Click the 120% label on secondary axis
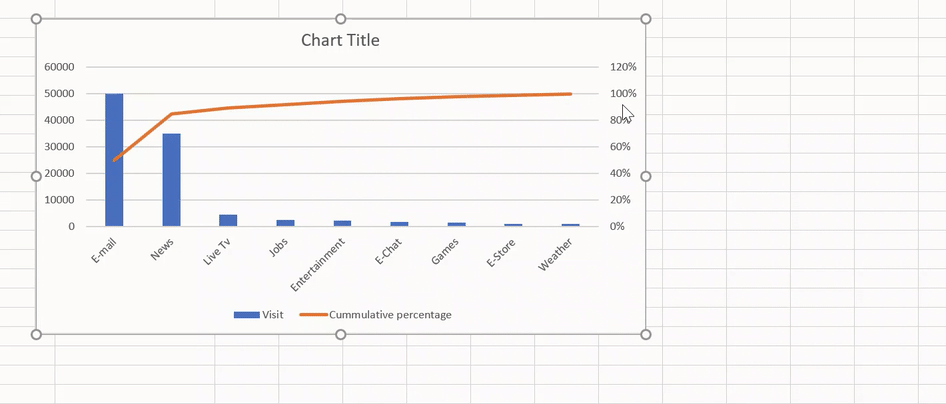946x404 pixels. pos(623,67)
